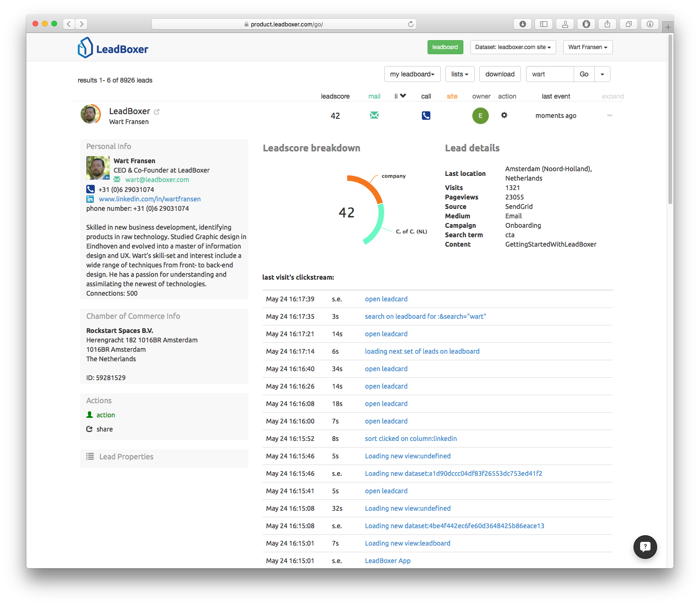This screenshot has width=700, height=606.
Task: Toggle browser sidebar icon
Action: (544, 24)
